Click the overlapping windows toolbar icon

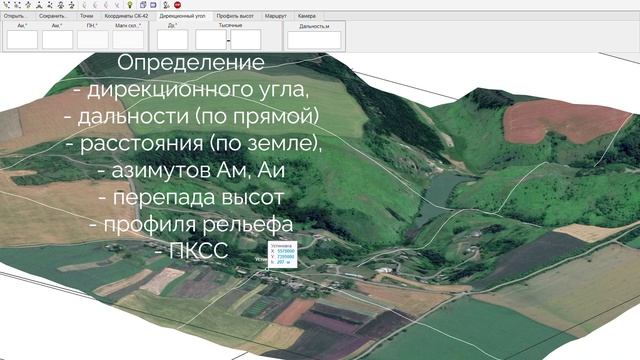[x=143, y=5]
